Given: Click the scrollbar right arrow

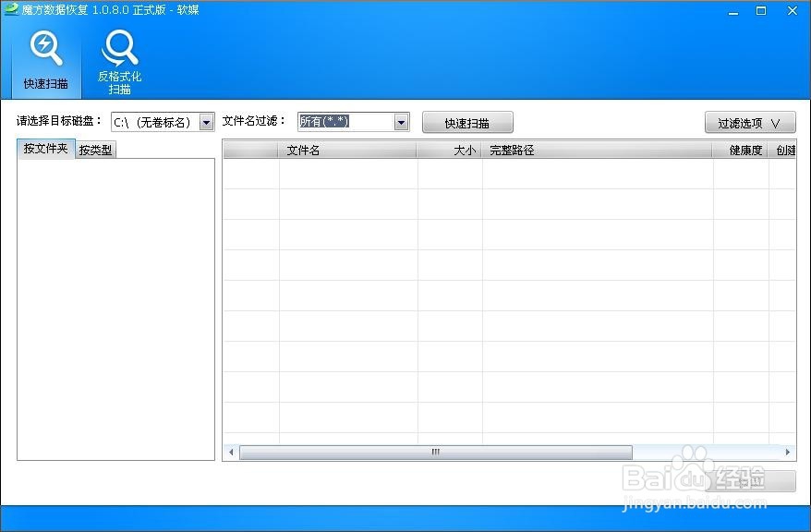Looking at the screenshot, I should tap(788, 453).
